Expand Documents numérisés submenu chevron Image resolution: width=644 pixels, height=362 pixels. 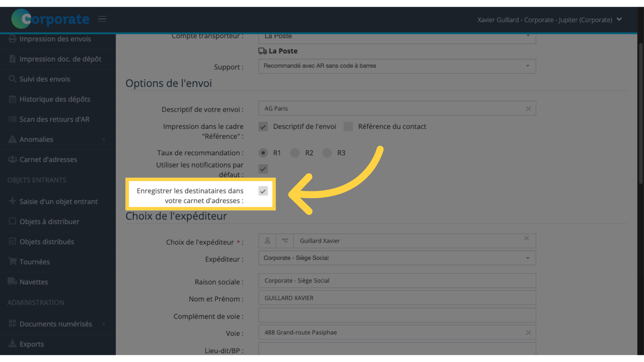click(x=104, y=324)
